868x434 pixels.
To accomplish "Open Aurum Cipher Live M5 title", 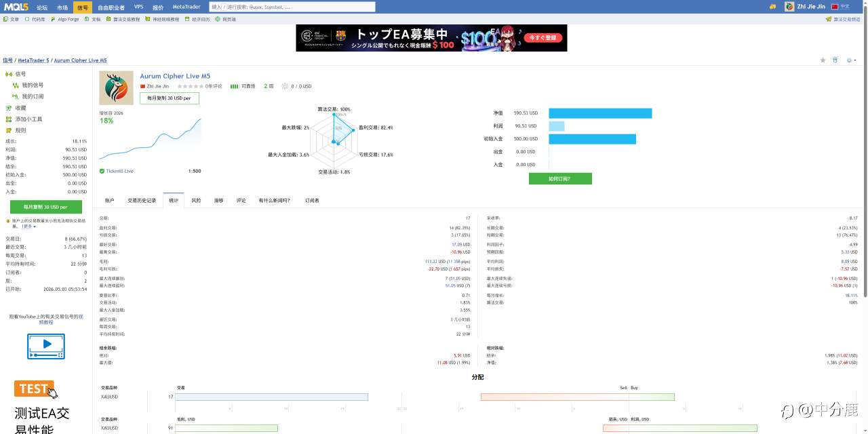I will [175, 77].
